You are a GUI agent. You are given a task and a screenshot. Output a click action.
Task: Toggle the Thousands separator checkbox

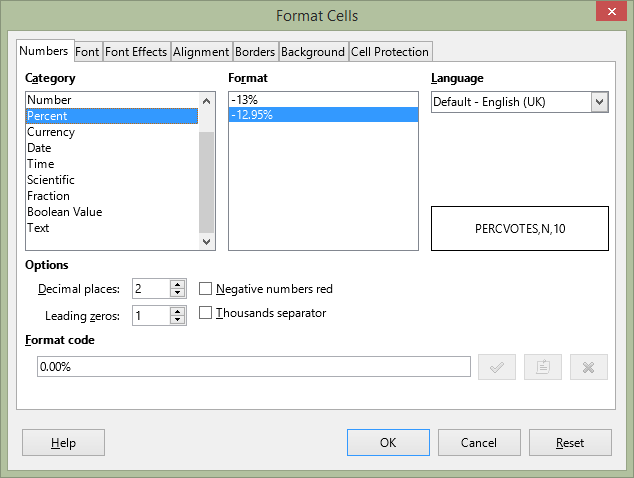205,313
